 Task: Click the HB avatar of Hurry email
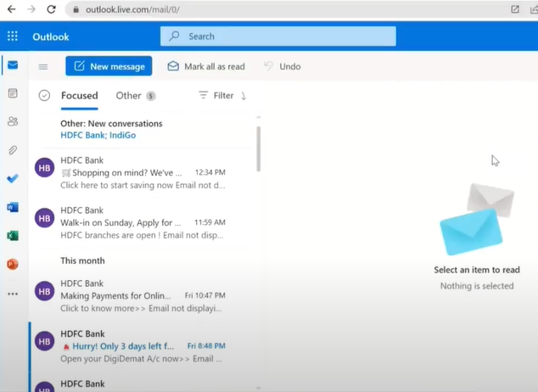coord(45,341)
